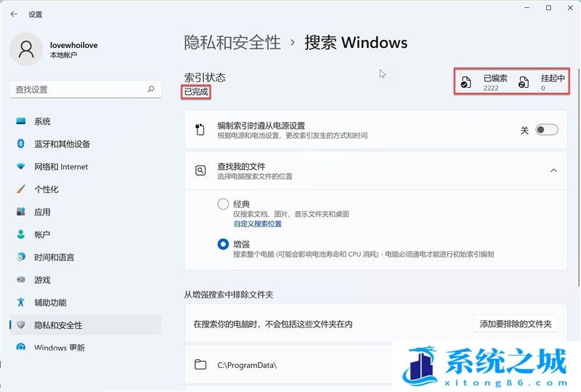Click the 应用 apps icon
The image size is (581, 392).
coord(21,211)
